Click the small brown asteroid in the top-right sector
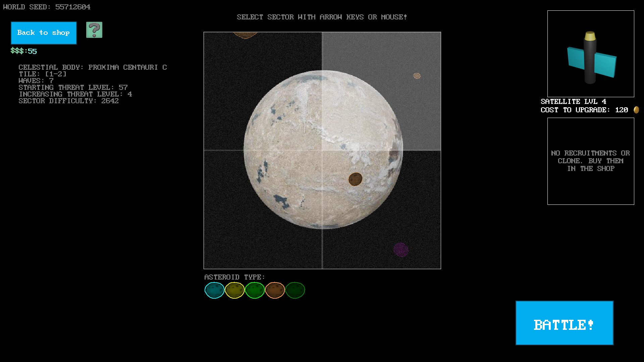Image resolution: width=644 pixels, height=362 pixels. (x=417, y=76)
